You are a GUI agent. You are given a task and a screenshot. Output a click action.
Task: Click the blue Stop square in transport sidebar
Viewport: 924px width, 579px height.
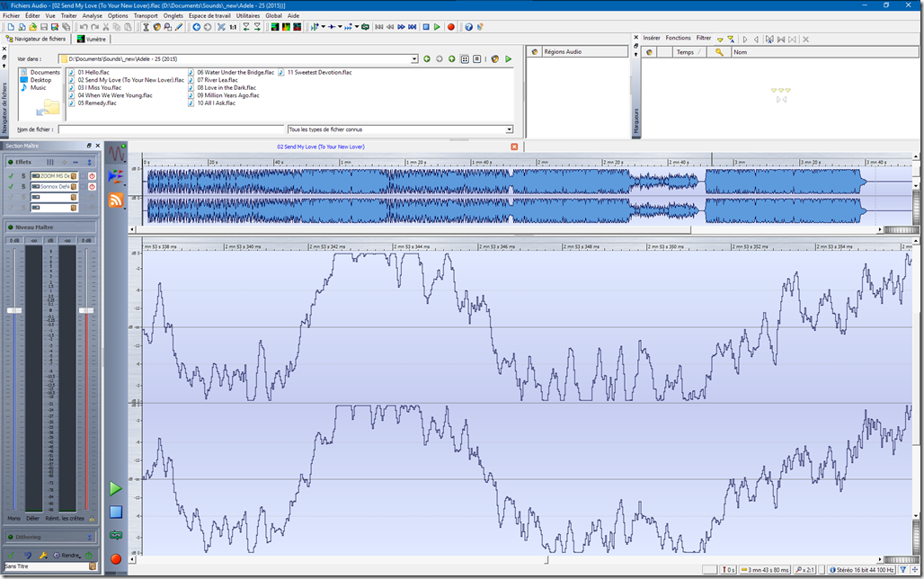(116, 512)
